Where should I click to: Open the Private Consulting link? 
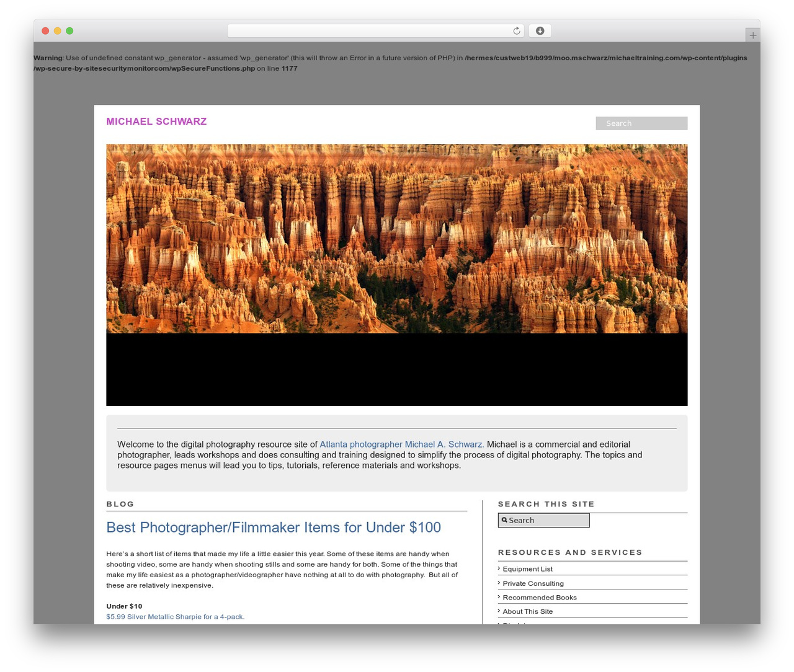(x=533, y=583)
